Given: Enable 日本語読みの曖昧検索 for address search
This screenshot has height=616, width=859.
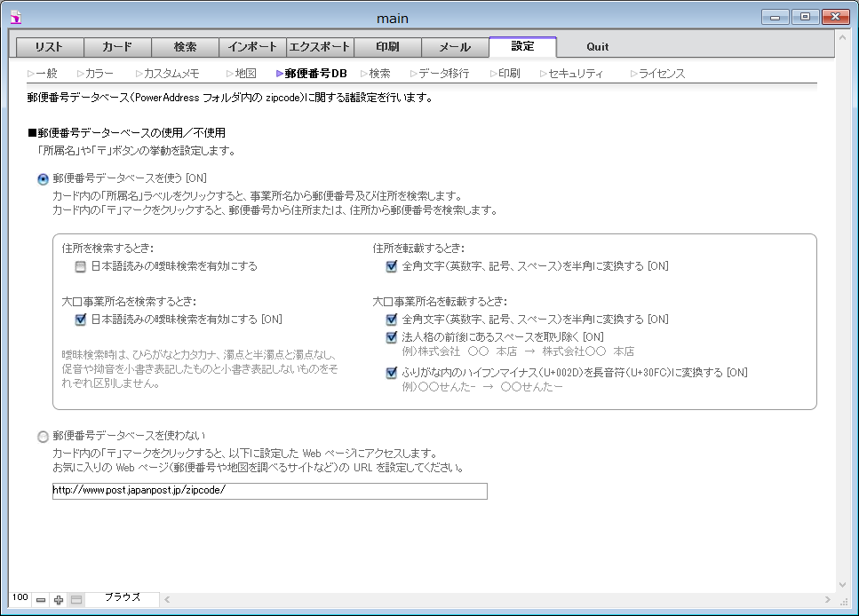Looking at the screenshot, I should 81,266.
